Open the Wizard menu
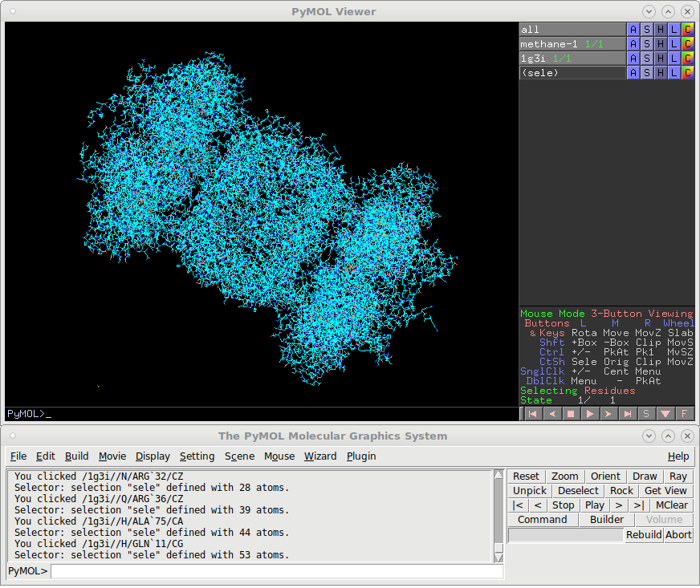Image resolution: width=700 pixels, height=588 pixels. [x=320, y=456]
